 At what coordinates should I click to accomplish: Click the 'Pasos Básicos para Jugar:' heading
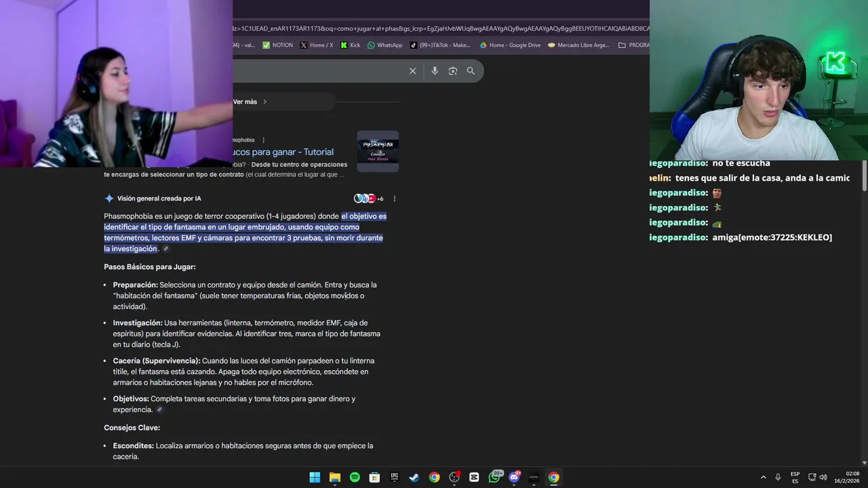[150, 267]
